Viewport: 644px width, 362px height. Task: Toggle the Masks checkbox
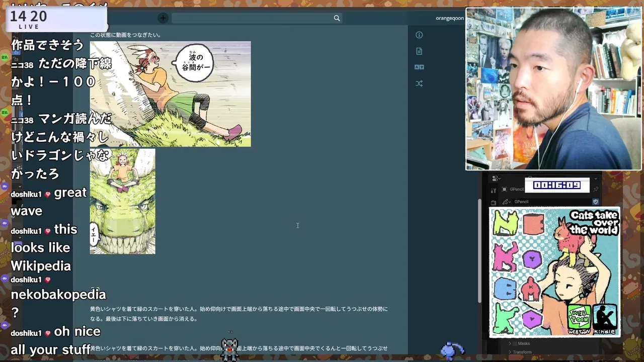tap(515, 343)
